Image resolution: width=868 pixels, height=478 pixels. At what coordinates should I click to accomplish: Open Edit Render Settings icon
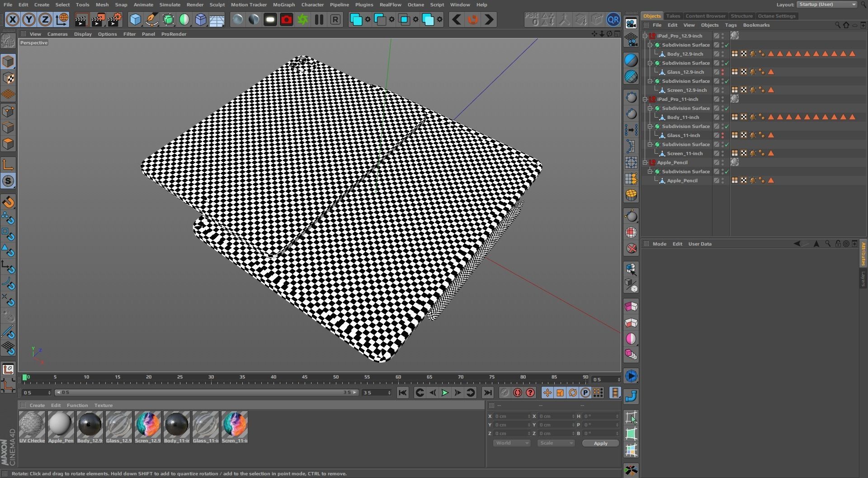click(115, 19)
